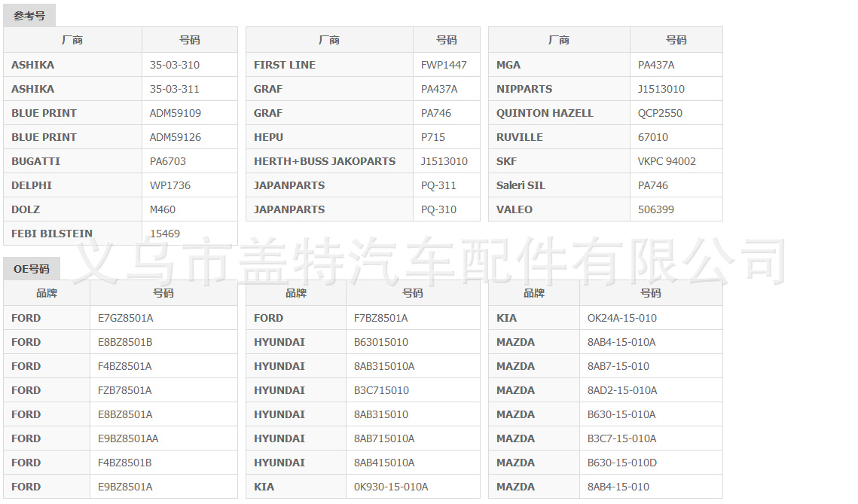Click HEPU manufacturer cell
Viewport: 858px width, 504px height.
pos(329,137)
